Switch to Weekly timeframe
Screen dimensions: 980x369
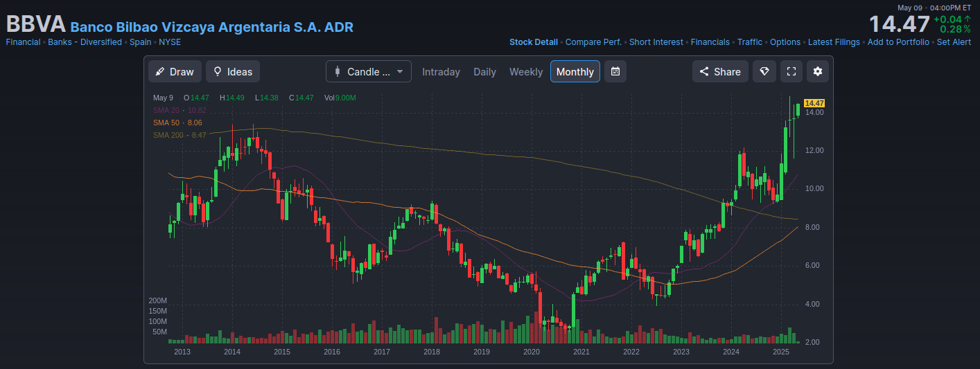tap(526, 71)
